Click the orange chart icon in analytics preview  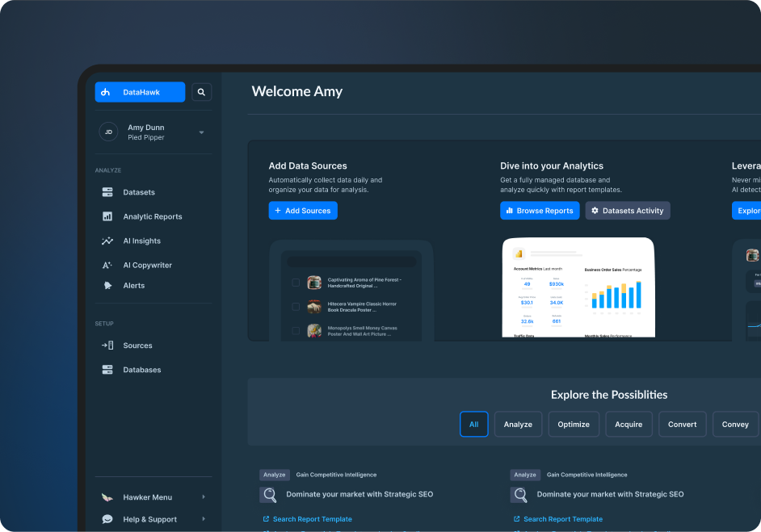pyautogui.click(x=519, y=253)
